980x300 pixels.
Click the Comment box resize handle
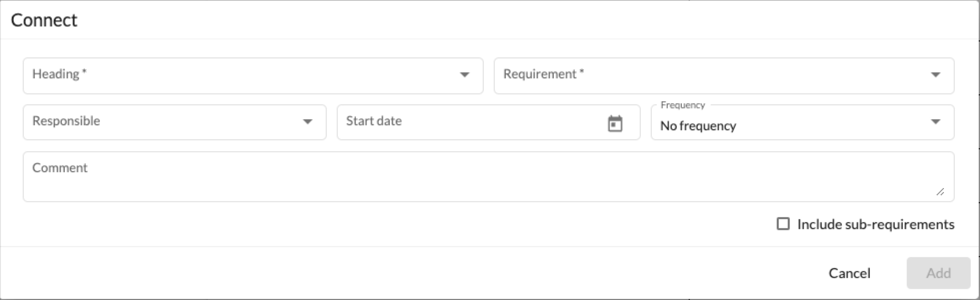940,192
